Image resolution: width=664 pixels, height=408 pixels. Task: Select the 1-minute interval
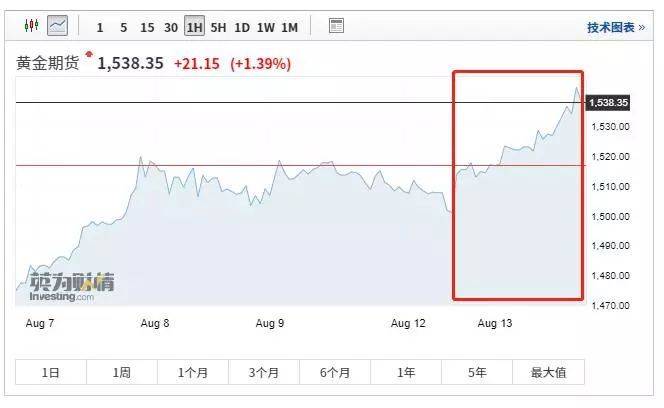click(x=100, y=27)
